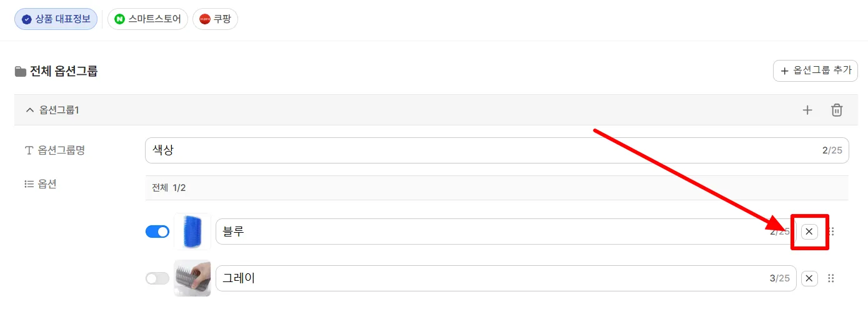This screenshot has width=868, height=312.
Task: Click the folder icon by 전체 옵션그룹
Action: (21, 71)
